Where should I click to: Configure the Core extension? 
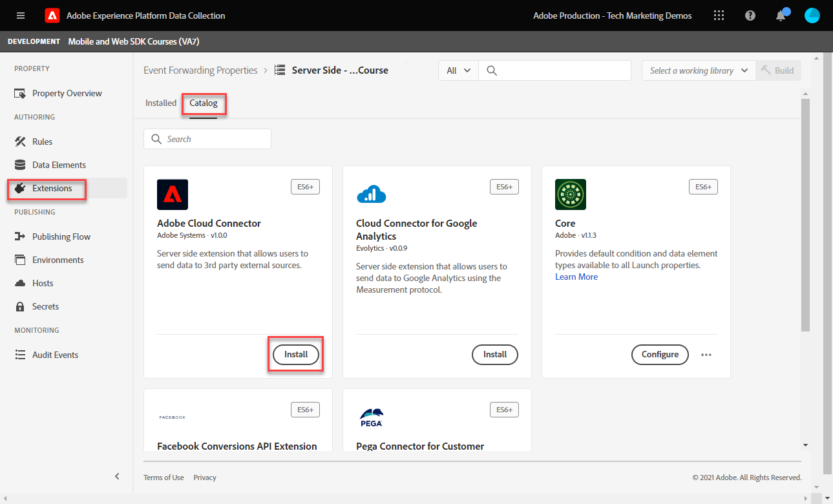660,355
